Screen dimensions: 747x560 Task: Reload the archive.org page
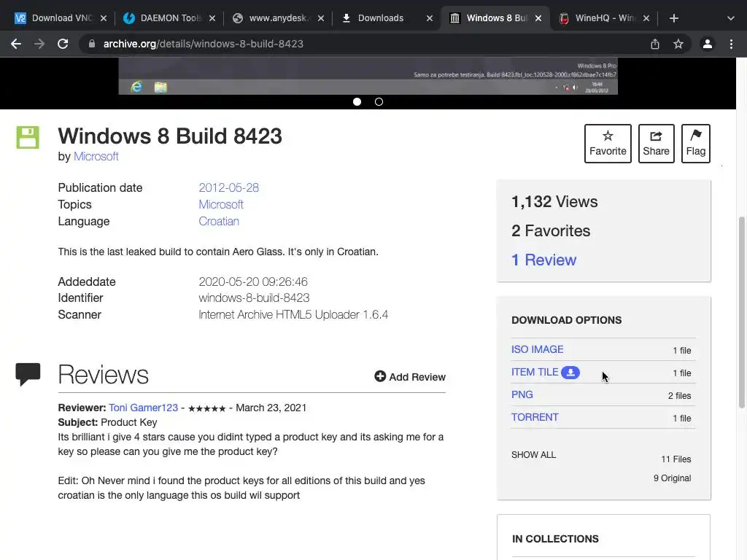pyautogui.click(x=63, y=44)
